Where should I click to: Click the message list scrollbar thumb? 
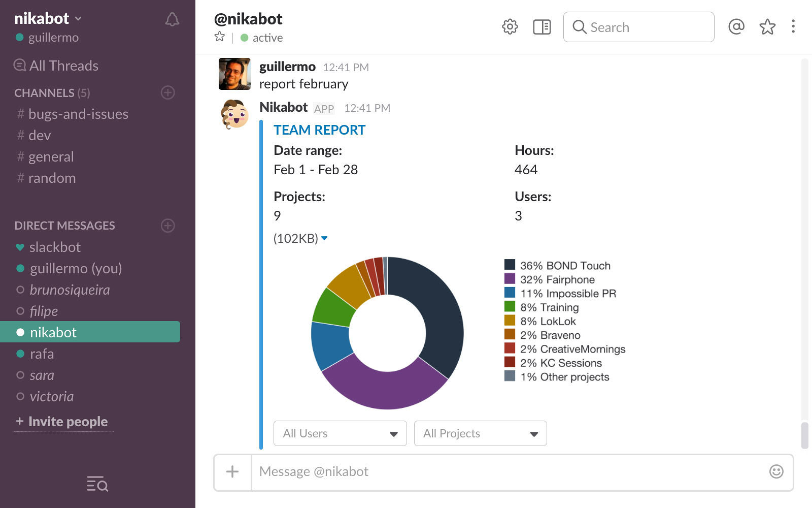pyautogui.click(x=804, y=435)
